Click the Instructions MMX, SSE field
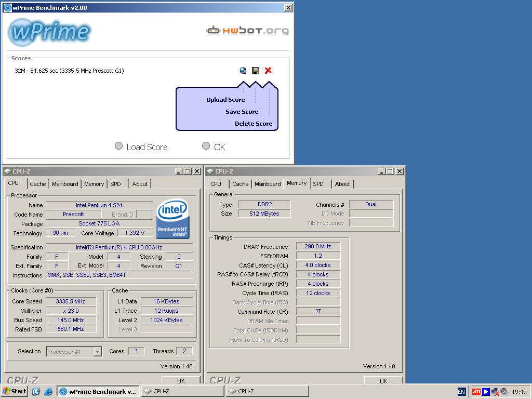 click(x=119, y=275)
